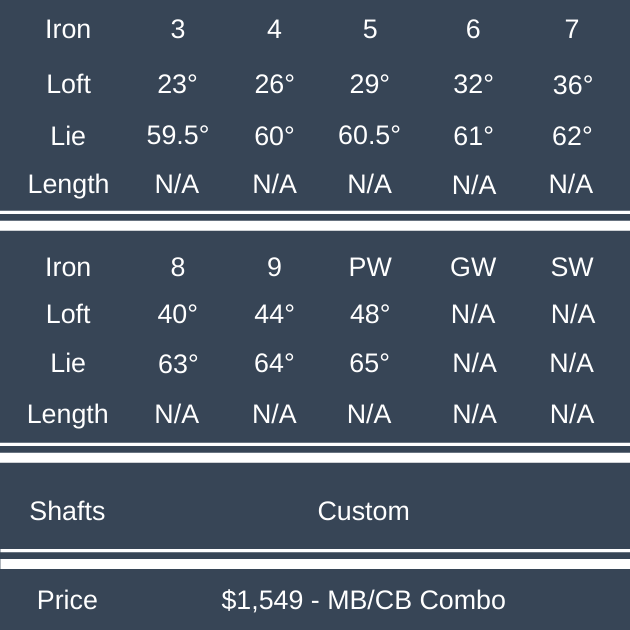Click the $1,549 - MB/CB Combo price
The width and height of the screenshot is (630, 630).
pos(363,600)
